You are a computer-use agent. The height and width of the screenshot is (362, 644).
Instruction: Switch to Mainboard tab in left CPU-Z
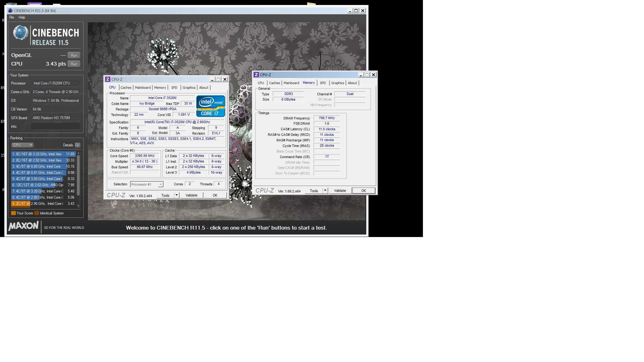[x=143, y=88]
